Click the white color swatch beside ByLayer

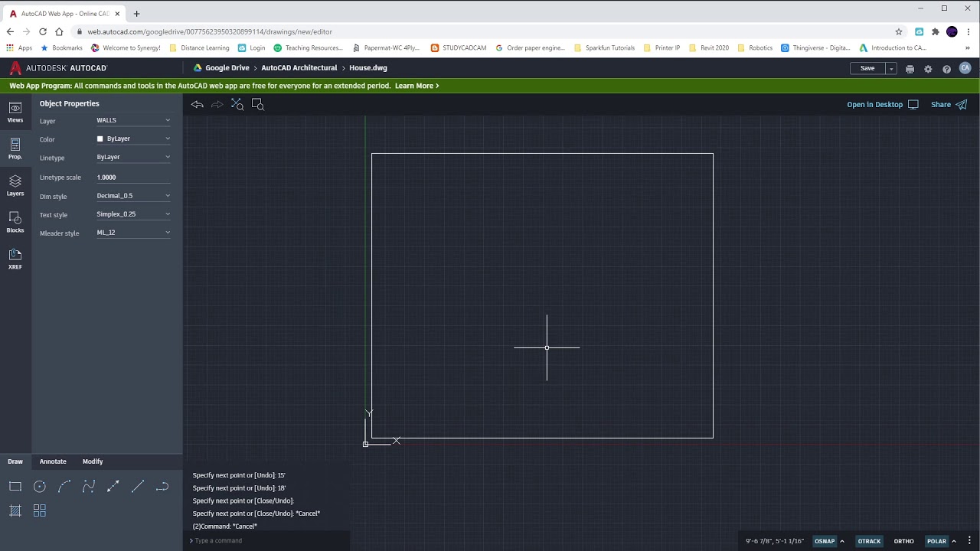tap(100, 139)
